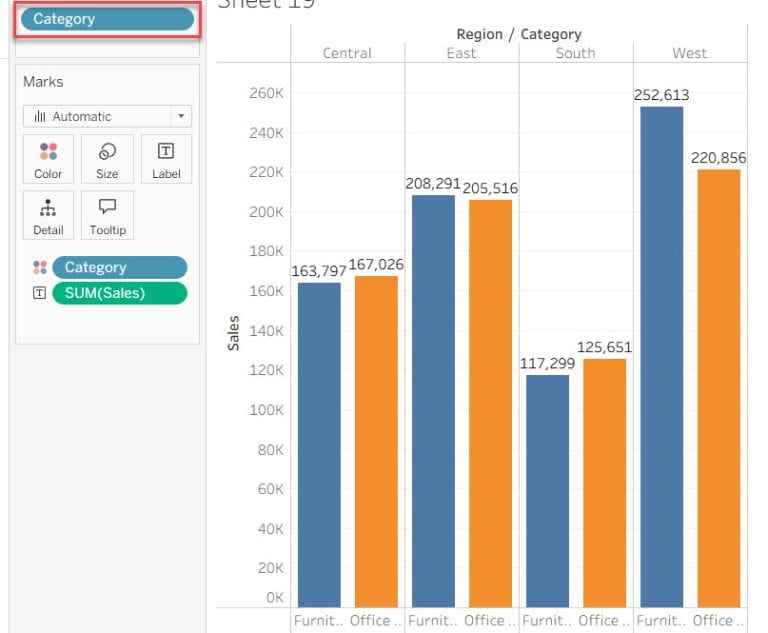Click the Furnit.. label under Central
The height and width of the screenshot is (633, 768).
tap(319, 621)
